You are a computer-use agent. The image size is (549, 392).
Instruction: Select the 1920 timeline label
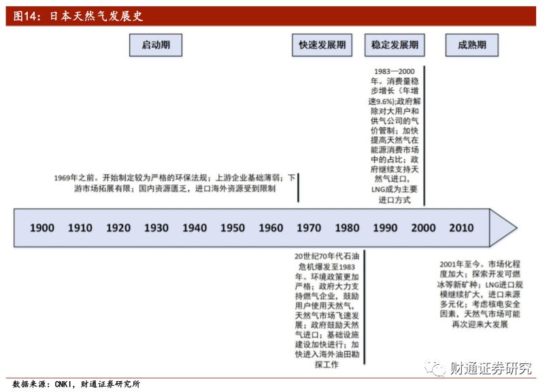coord(118,228)
